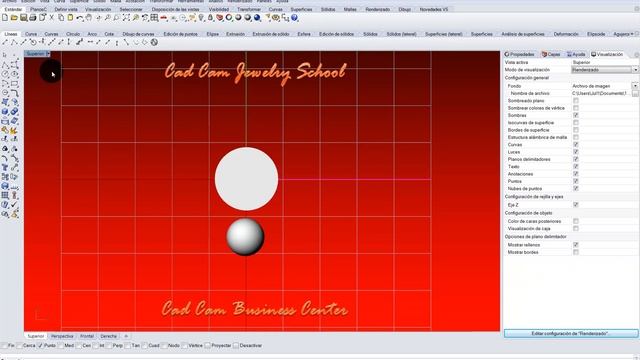
Task: Click the Zoom extents icon
Action: (x=126, y=18)
